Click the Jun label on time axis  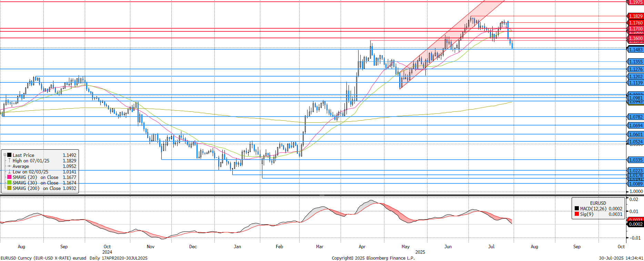tap(448, 247)
